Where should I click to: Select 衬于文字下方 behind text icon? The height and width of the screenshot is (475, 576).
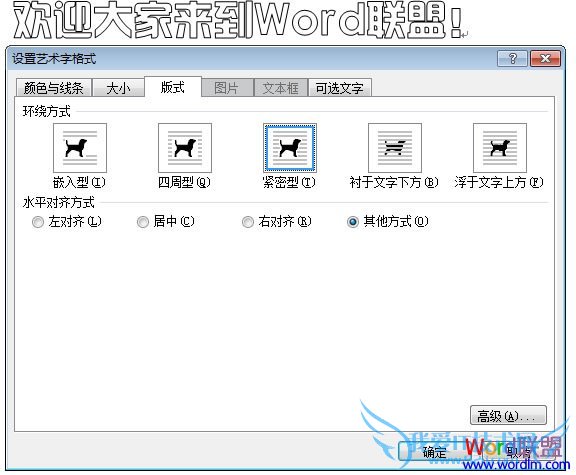[x=395, y=148]
